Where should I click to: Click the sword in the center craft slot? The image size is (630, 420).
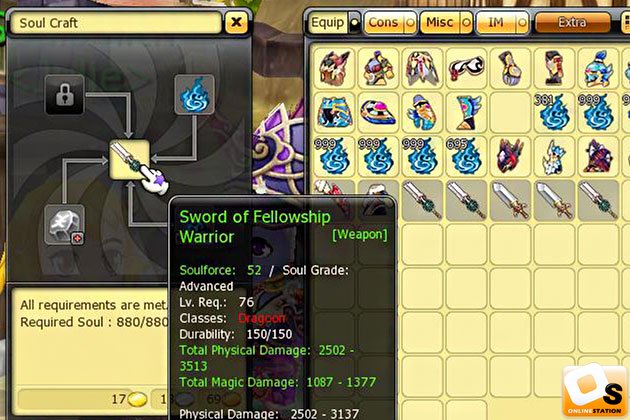(130, 160)
